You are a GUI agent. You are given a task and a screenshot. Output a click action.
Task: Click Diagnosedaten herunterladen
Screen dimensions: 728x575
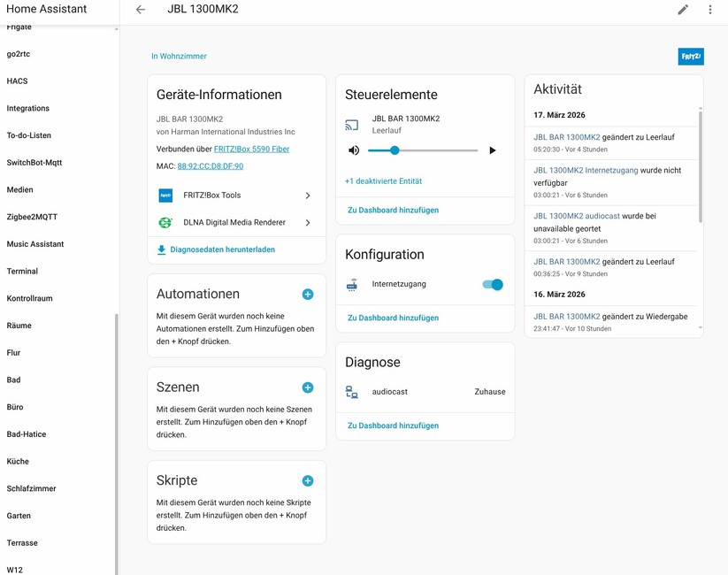pyautogui.click(x=221, y=250)
